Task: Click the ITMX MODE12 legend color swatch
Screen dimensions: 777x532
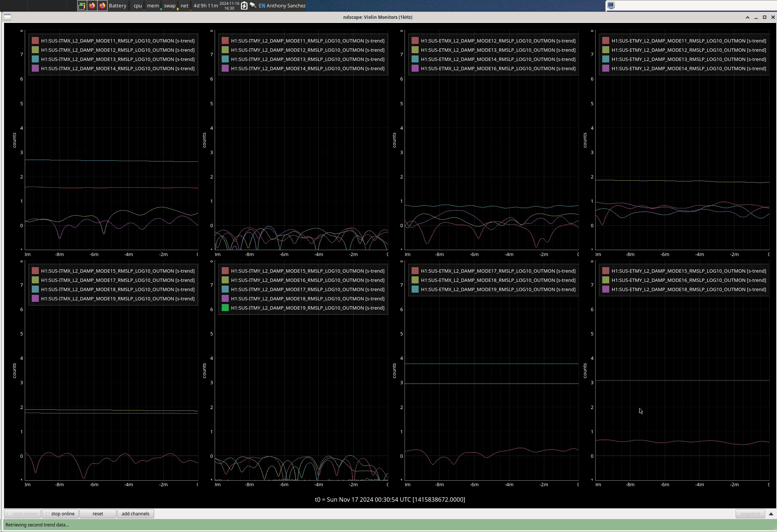Action: [x=35, y=50]
